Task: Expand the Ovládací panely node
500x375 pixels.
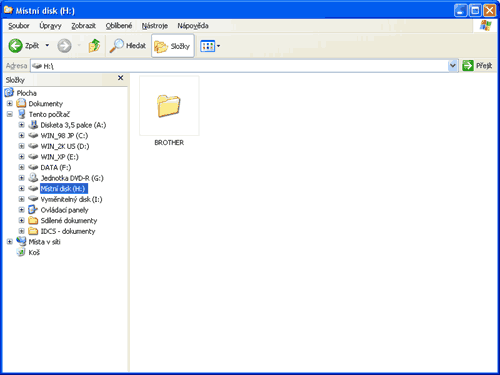Action: tap(22, 210)
